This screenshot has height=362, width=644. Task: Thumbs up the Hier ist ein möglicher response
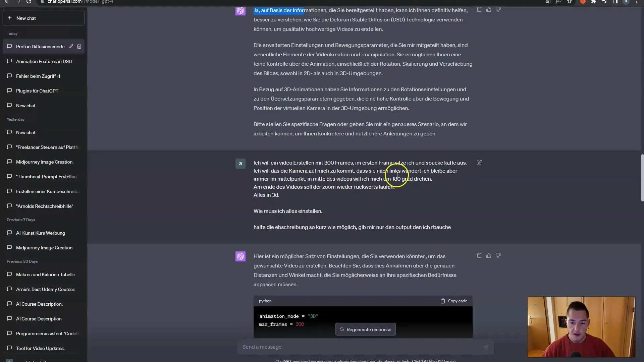tap(489, 255)
